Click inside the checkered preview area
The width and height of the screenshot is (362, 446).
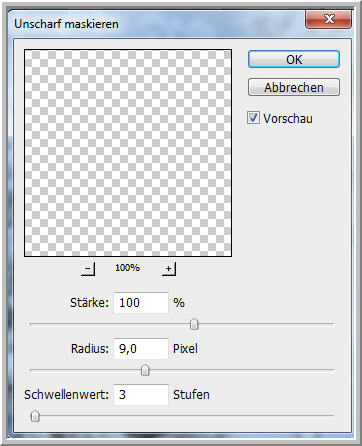click(128, 153)
